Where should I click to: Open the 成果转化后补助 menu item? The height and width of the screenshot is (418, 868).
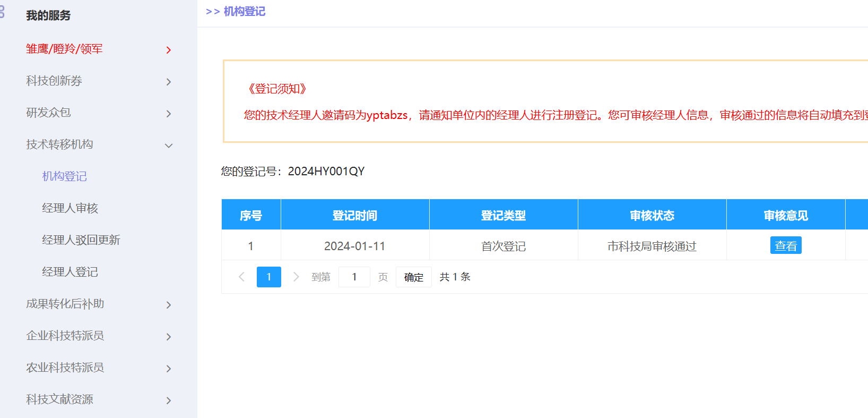[65, 304]
